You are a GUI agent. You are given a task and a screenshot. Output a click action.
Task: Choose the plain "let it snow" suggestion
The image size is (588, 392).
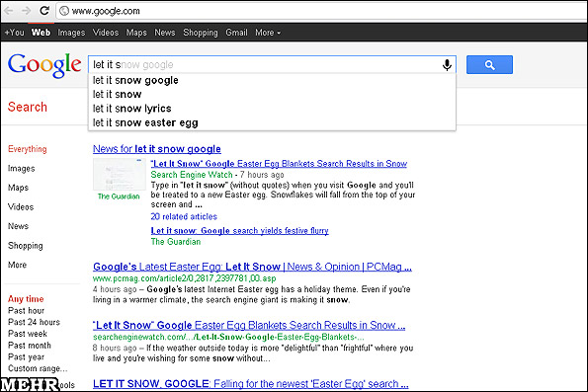tap(272, 95)
